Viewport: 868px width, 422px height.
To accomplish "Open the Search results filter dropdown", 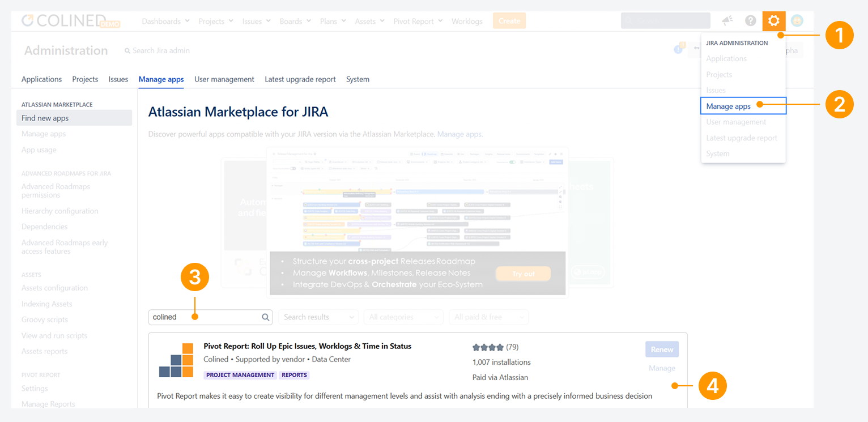I will (x=318, y=317).
